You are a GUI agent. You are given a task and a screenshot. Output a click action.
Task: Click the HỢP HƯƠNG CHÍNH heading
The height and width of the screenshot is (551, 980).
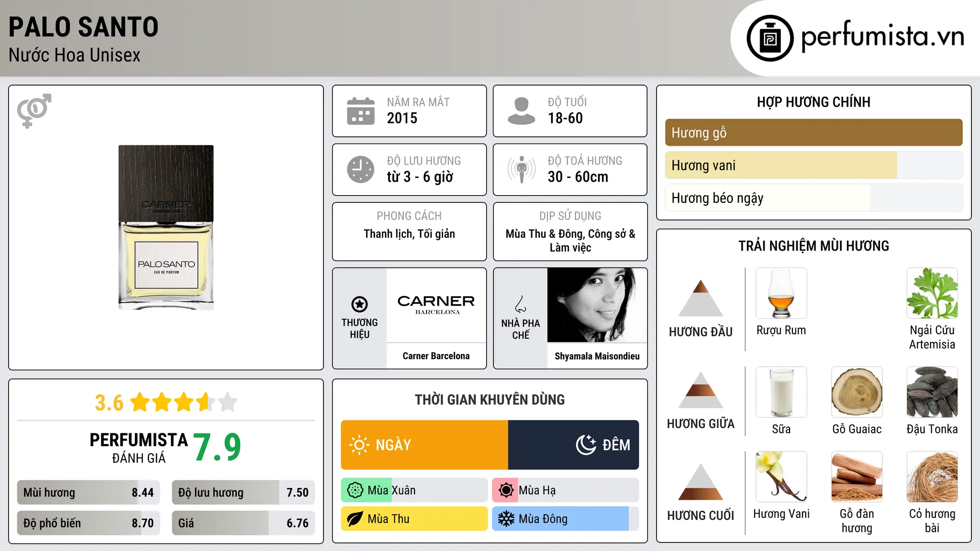(813, 102)
